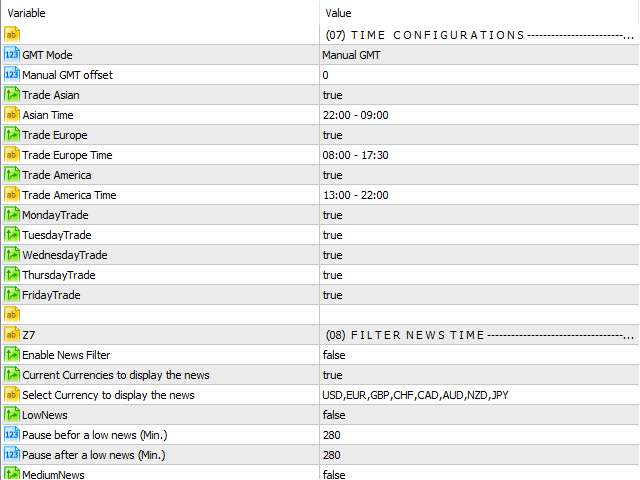This screenshot has height=480, width=640.
Task: Edit the Asian Time value 22:00 - 09:00
Action: click(479, 115)
